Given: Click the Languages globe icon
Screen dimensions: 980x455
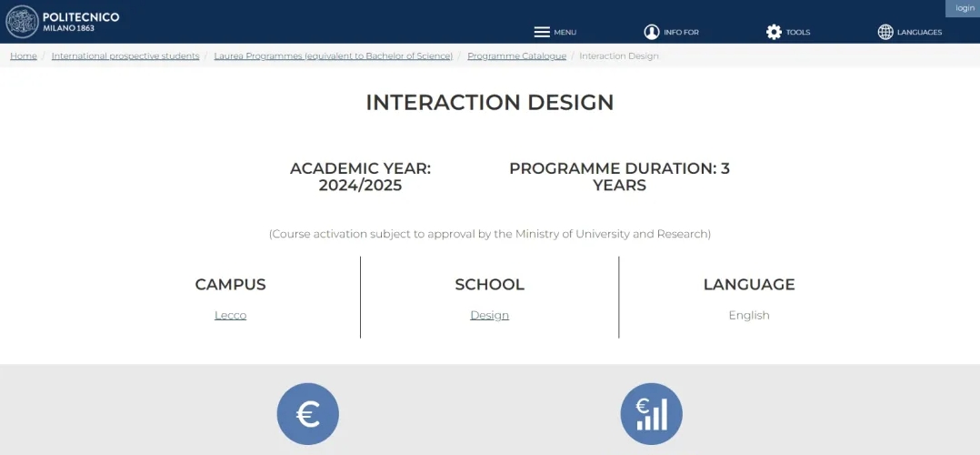Looking at the screenshot, I should (x=885, y=32).
